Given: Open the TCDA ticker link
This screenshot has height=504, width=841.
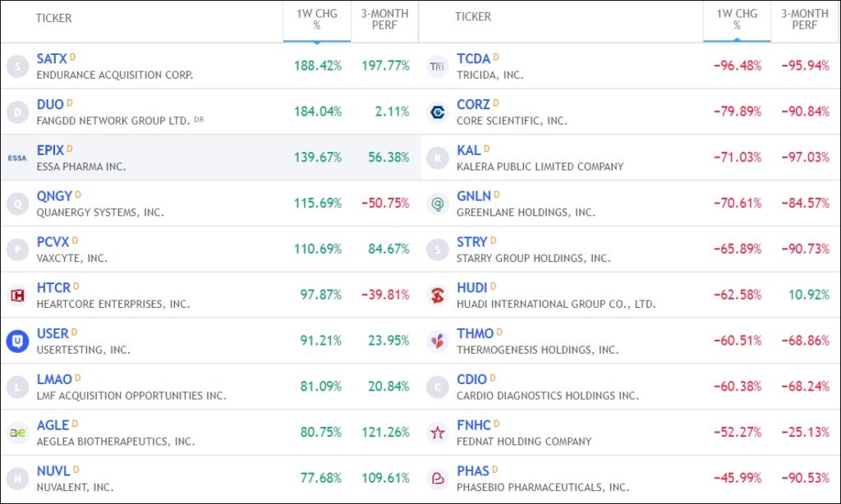Looking at the screenshot, I should pyautogui.click(x=474, y=58).
